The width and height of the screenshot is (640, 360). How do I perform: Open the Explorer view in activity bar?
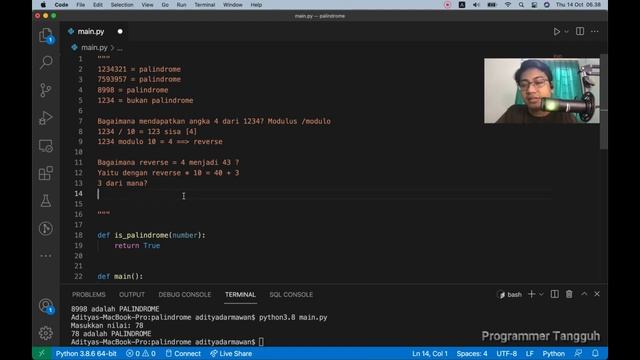46,36
